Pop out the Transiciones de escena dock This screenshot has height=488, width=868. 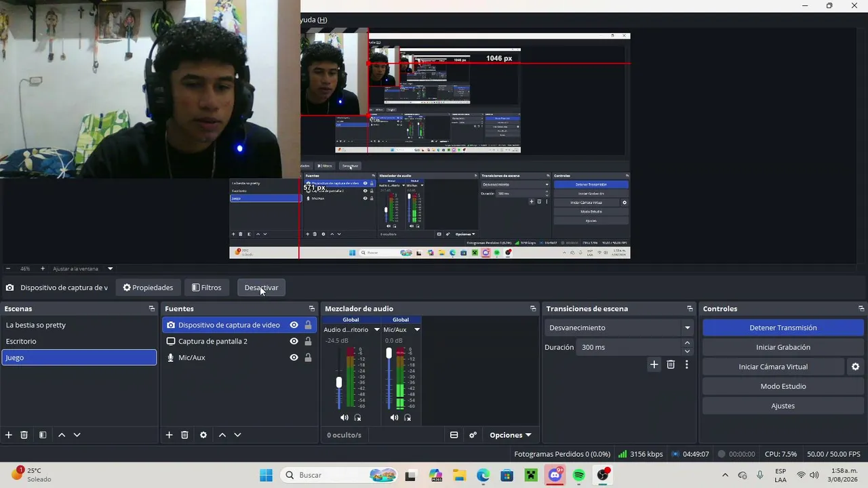(x=690, y=308)
